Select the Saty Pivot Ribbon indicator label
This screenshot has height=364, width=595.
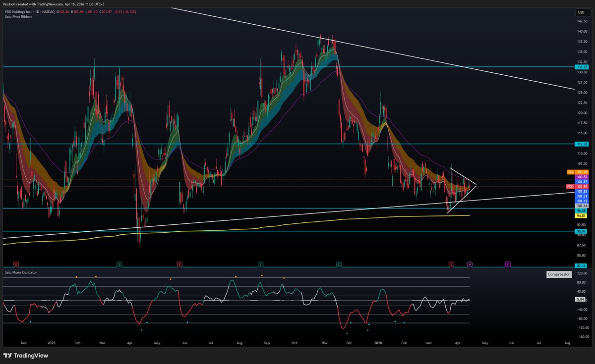pos(17,16)
